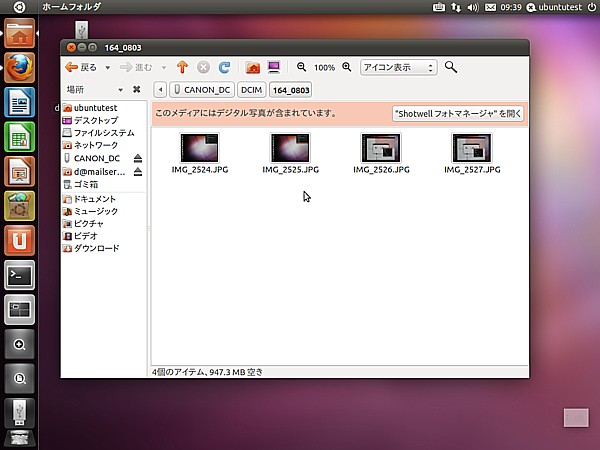Screen dimensions: 600x450
Task: Go to CANON_DC in the path bar
Action: 202,90
